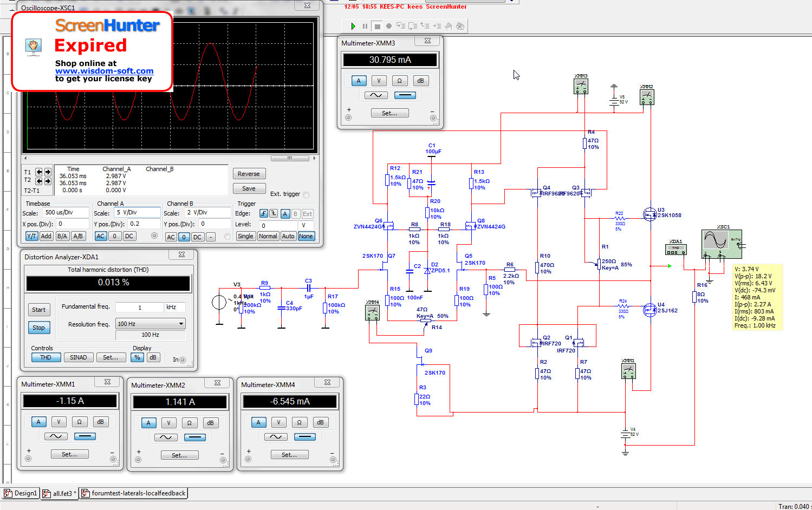The image size is (812, 510).
Task: Set trigger mode to Auto
Action: [x=288, y=236]
